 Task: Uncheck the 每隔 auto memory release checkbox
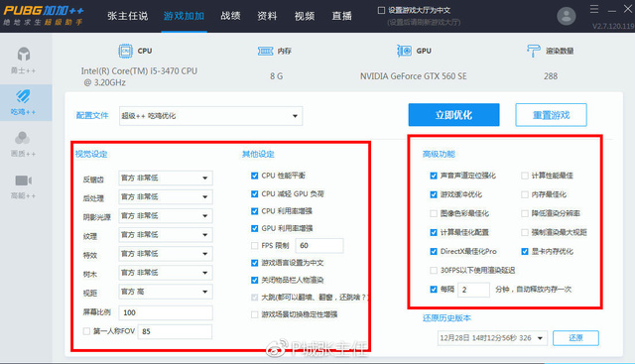(x=434, y=289)
